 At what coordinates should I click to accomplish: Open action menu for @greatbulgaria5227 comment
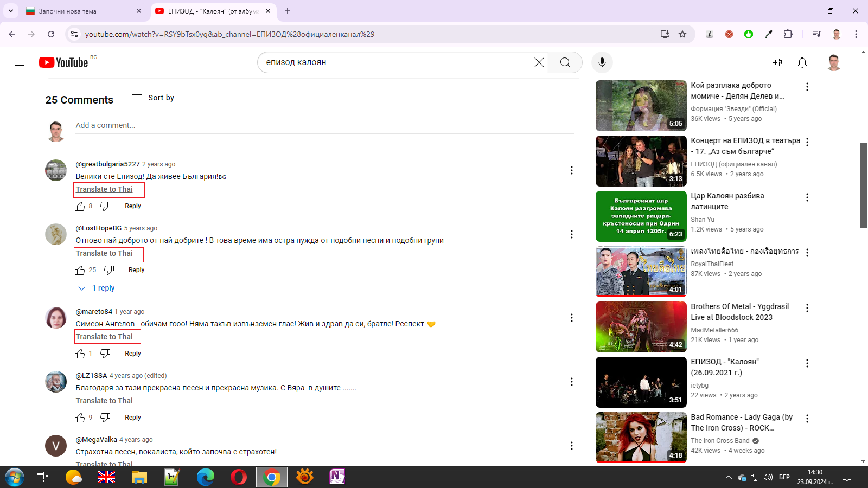click(571, 170)
